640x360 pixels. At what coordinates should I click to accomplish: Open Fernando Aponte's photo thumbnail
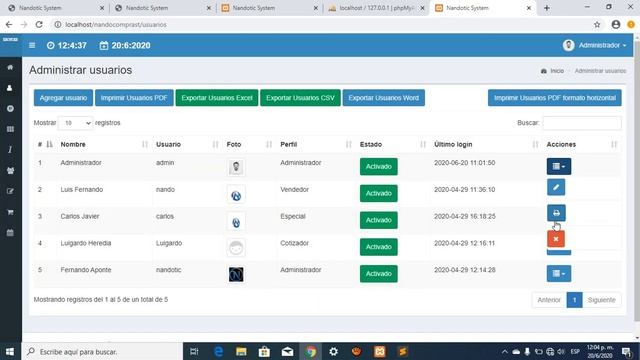(x=236, y=274)
